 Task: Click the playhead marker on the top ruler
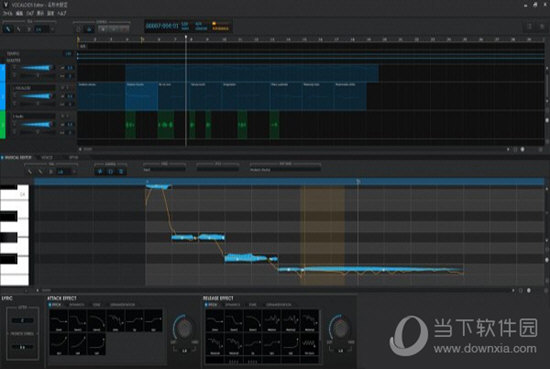tap(186, 36)
